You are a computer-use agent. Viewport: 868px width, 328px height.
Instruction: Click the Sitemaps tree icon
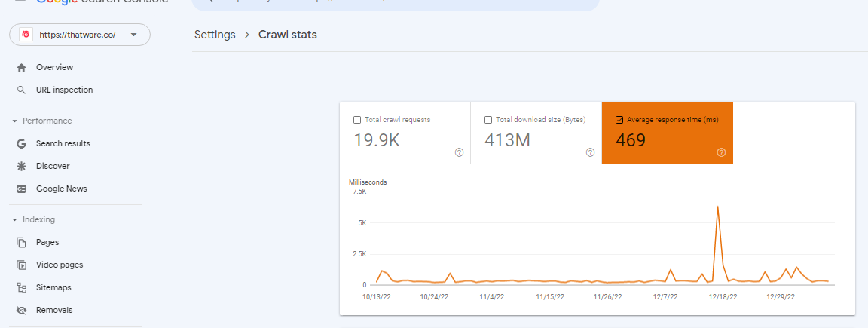point(22,287)
